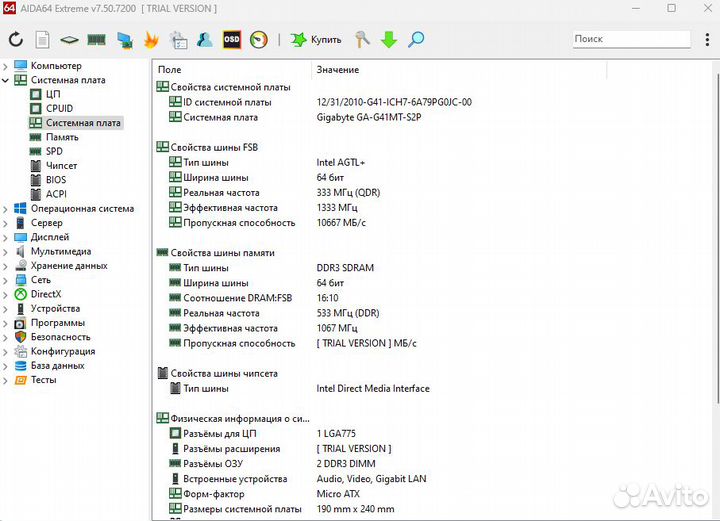Open the memory module toolbar icon
The width and height of the screenshot is (720, 521).
point(96,40)
